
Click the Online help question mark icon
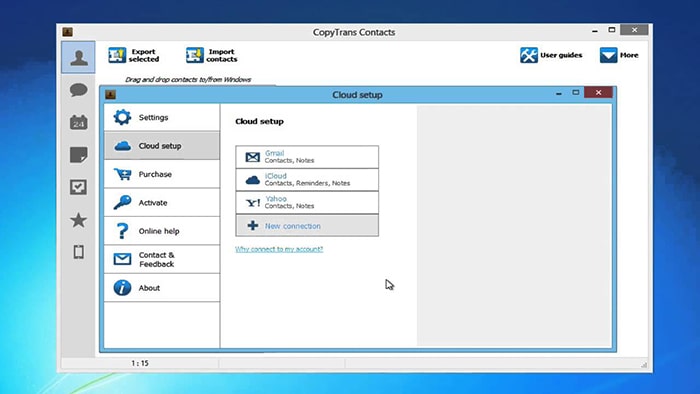click(122, 231)
